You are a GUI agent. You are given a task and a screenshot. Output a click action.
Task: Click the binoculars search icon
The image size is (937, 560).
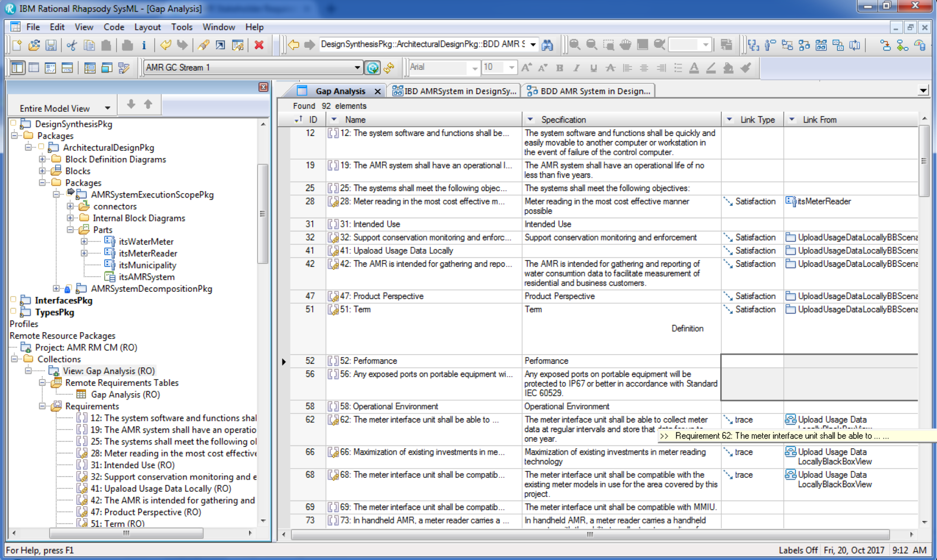click(548, 45)
